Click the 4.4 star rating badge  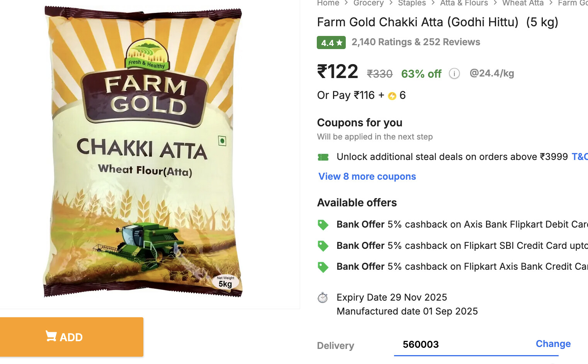pyautogui.click(x=331, y=43)
